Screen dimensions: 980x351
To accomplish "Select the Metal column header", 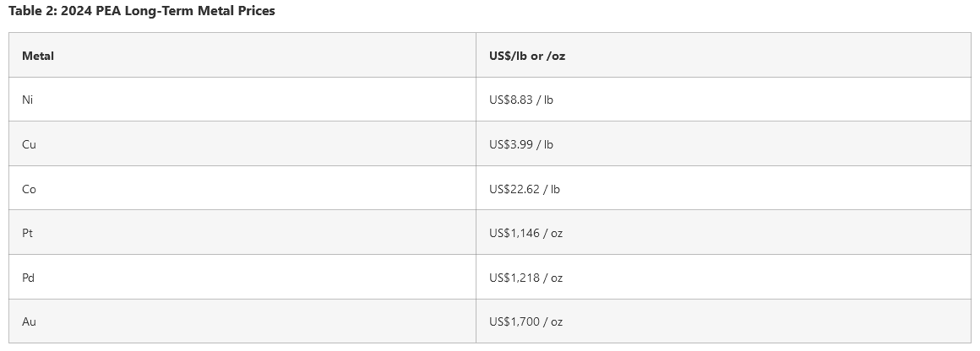I will point(38,56).
